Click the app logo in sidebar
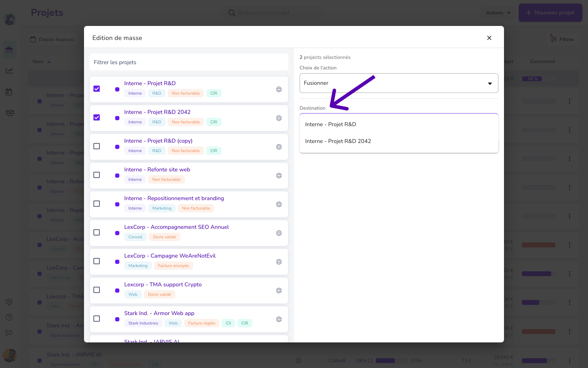 (10, 19)
